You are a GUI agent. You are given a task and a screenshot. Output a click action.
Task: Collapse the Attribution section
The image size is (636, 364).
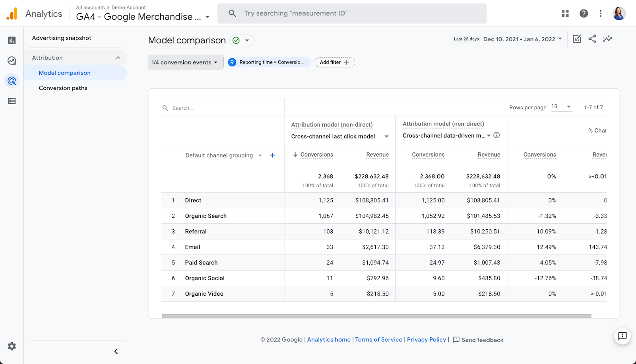[118, 58]
